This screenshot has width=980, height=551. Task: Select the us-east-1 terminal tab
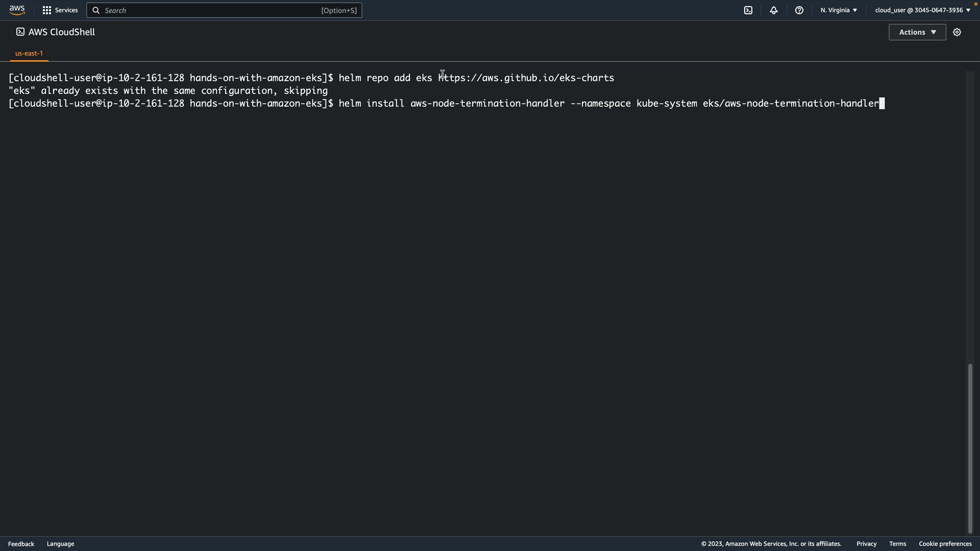pos(29,53)
